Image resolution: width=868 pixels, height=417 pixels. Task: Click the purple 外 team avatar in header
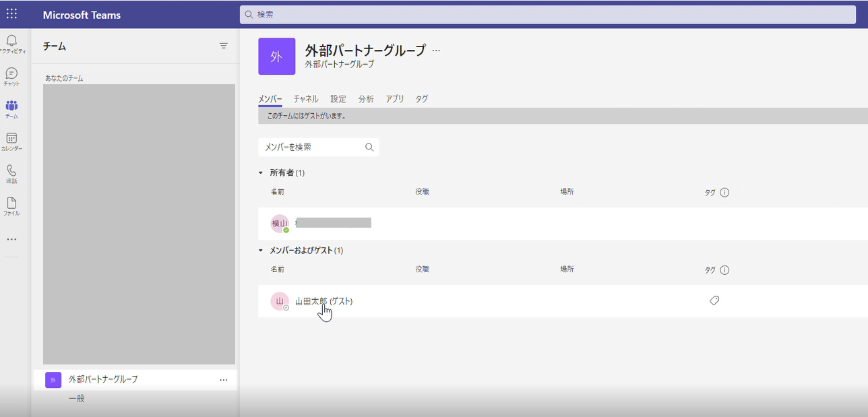coord(276,57)
